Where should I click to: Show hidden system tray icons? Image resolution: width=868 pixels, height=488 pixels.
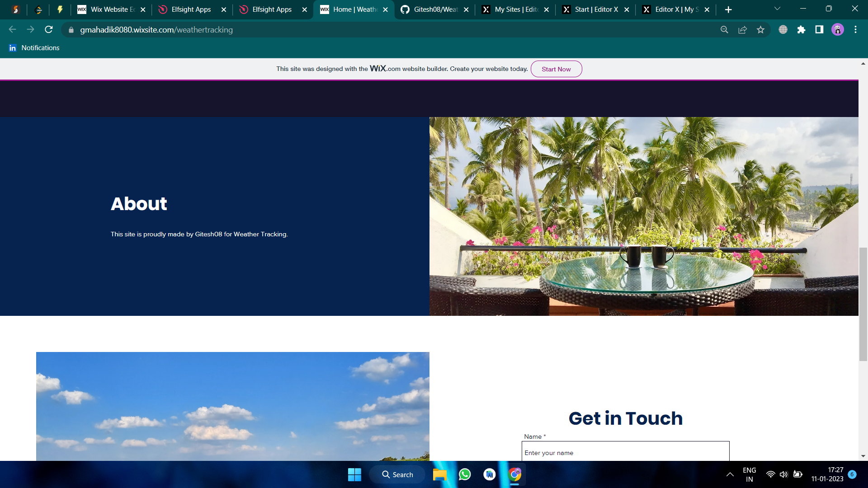click(x=730, y=474)
